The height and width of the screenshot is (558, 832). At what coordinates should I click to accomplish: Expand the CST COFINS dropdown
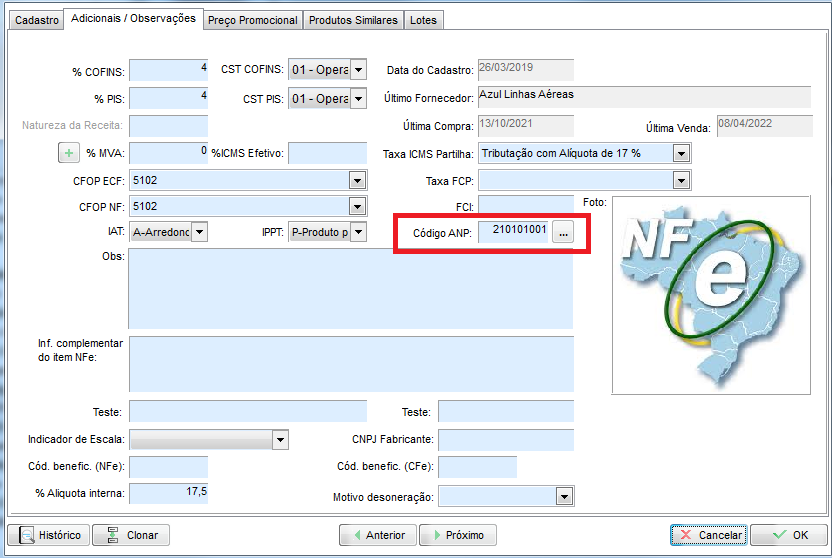[x=358, y=70]
